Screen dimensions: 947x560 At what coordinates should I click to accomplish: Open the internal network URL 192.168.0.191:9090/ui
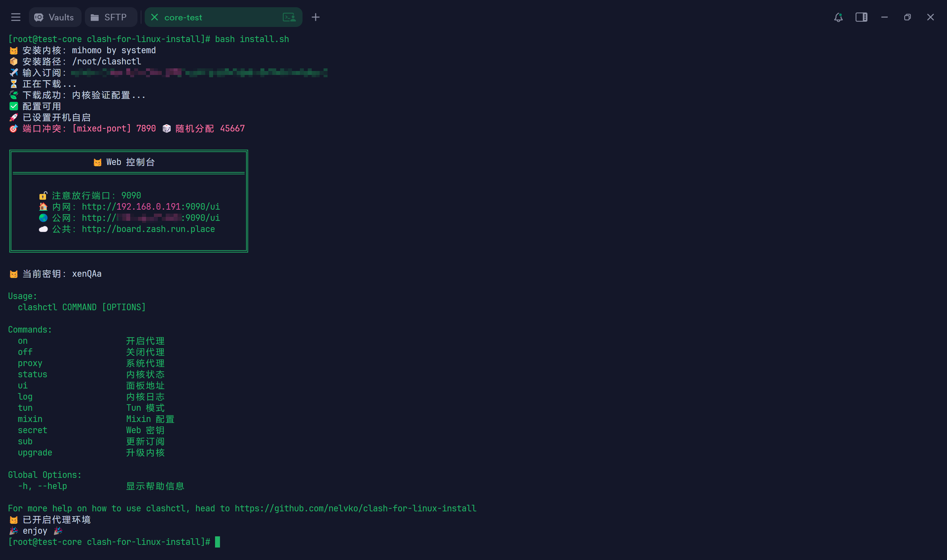pos(151,207)
